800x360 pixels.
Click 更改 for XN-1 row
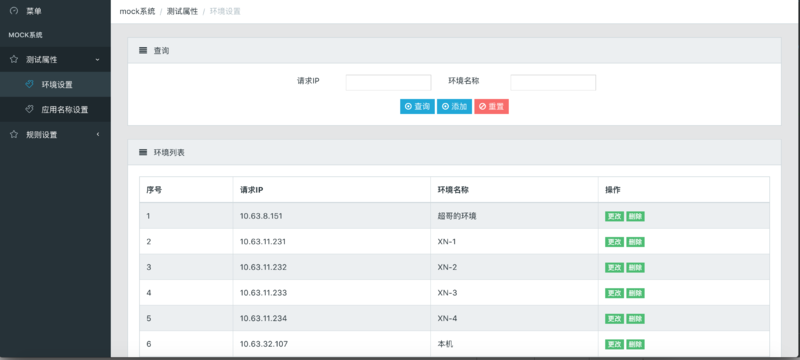click(x=615, y=242)
